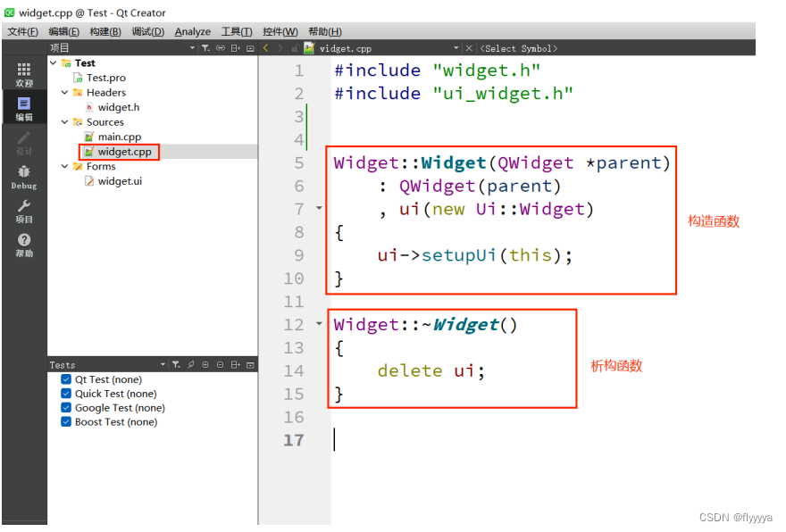Uncheck the Boost Test (none) checkbox

click(x=66, y=421)
